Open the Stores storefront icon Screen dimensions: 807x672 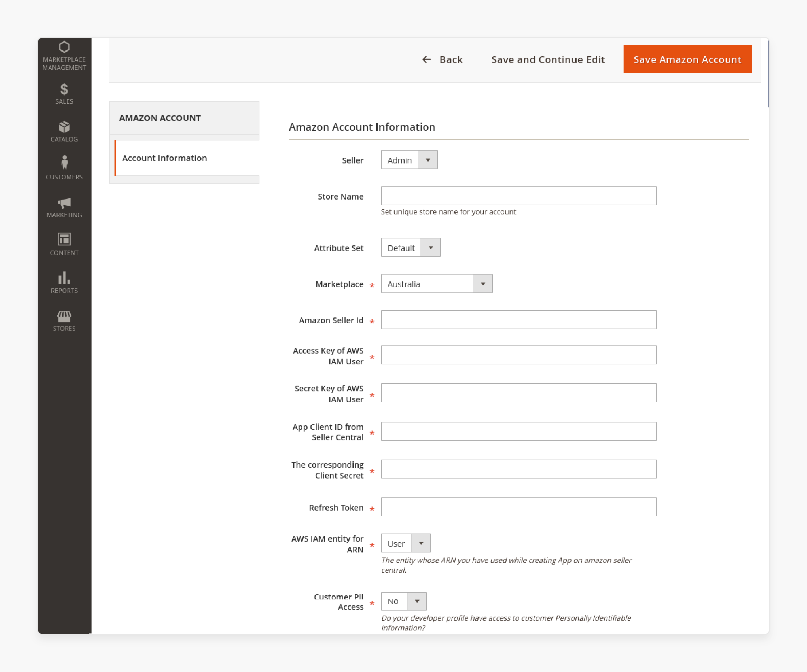click(x=64, y=316)
